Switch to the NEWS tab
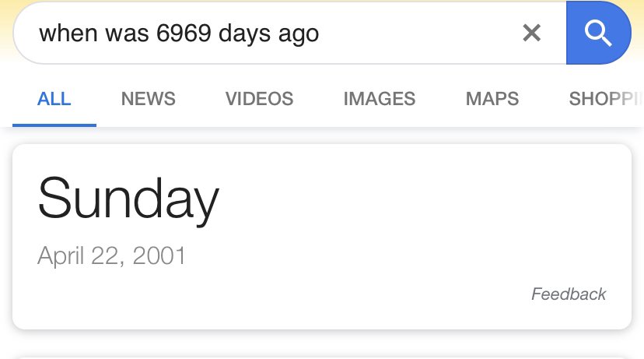Screen dimensions: 644x359 148,99
